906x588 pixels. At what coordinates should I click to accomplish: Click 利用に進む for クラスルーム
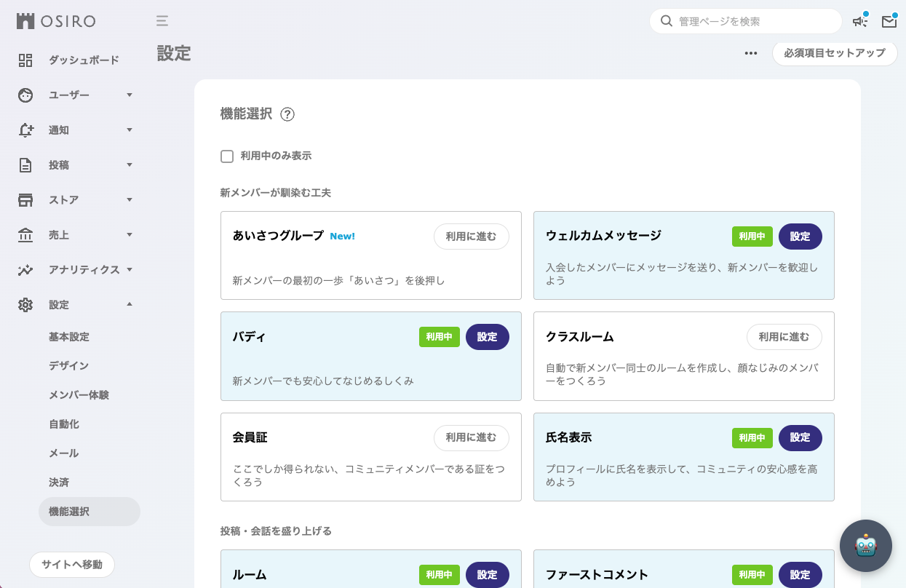[x=784, y=337]
